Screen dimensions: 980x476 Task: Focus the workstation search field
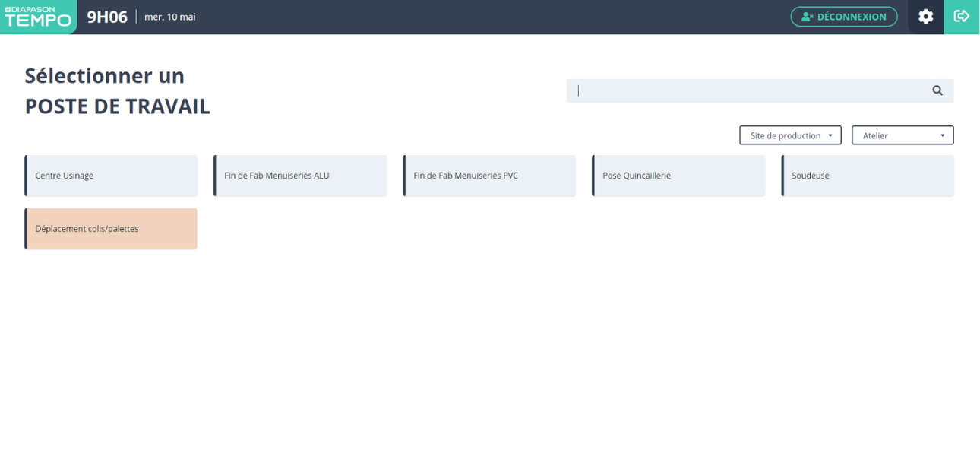(748, 90)
